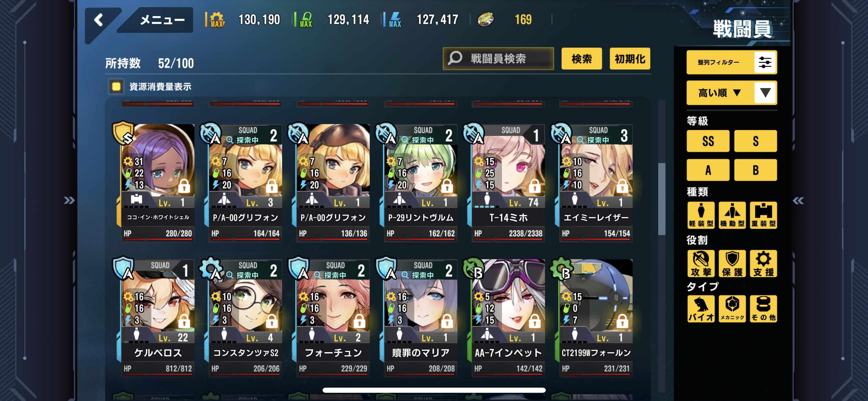Open the 整列フィルター sort filter options
Image resolution: width=868 pixels, height=401 pixels.
pos(732,62)
